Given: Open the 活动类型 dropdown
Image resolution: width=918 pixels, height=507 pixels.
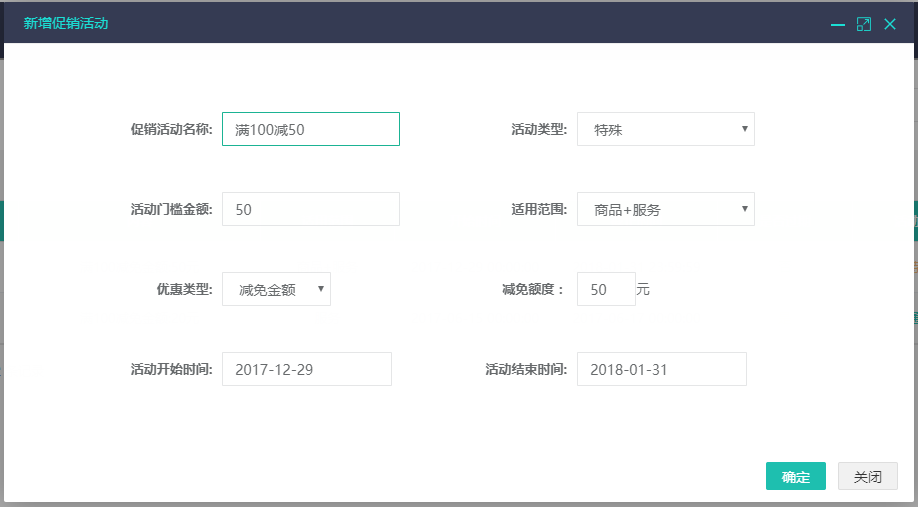Looking at the screenshot, I should pyautogui.click(x=666, y=129).
